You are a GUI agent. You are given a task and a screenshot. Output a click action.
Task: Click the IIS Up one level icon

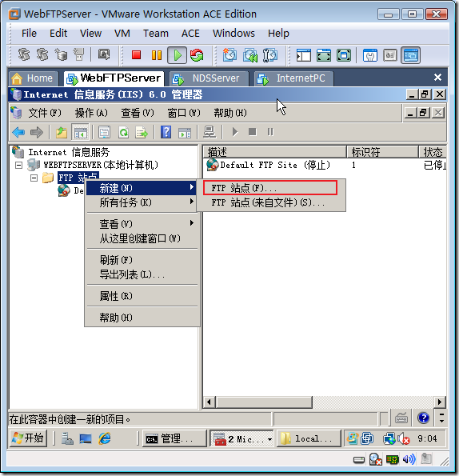[x=62, y=132]
